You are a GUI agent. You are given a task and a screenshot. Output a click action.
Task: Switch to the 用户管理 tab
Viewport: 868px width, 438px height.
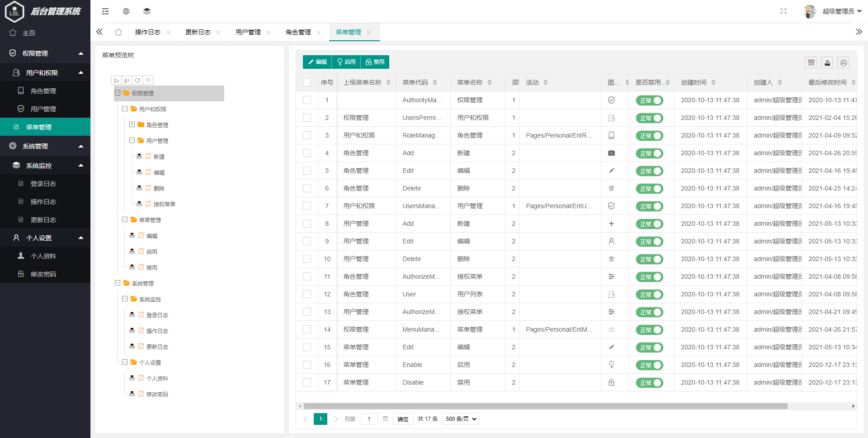click(x=248, y=32)
